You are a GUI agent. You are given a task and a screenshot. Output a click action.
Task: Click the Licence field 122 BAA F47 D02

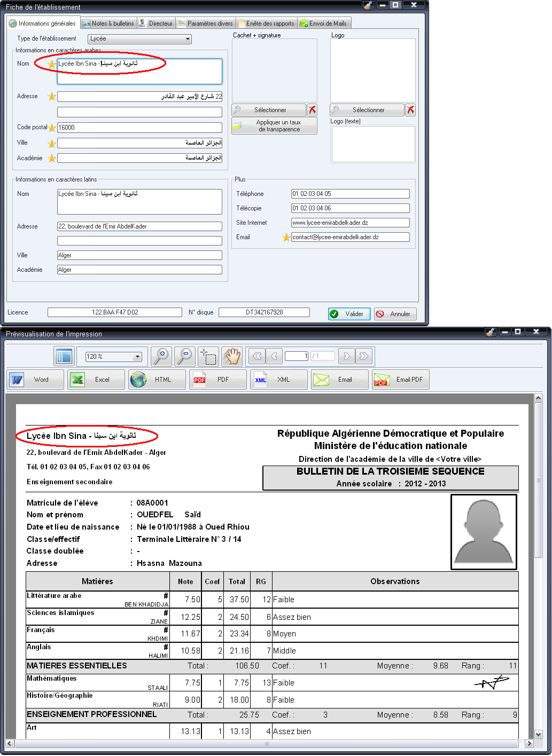click(115, 312)
